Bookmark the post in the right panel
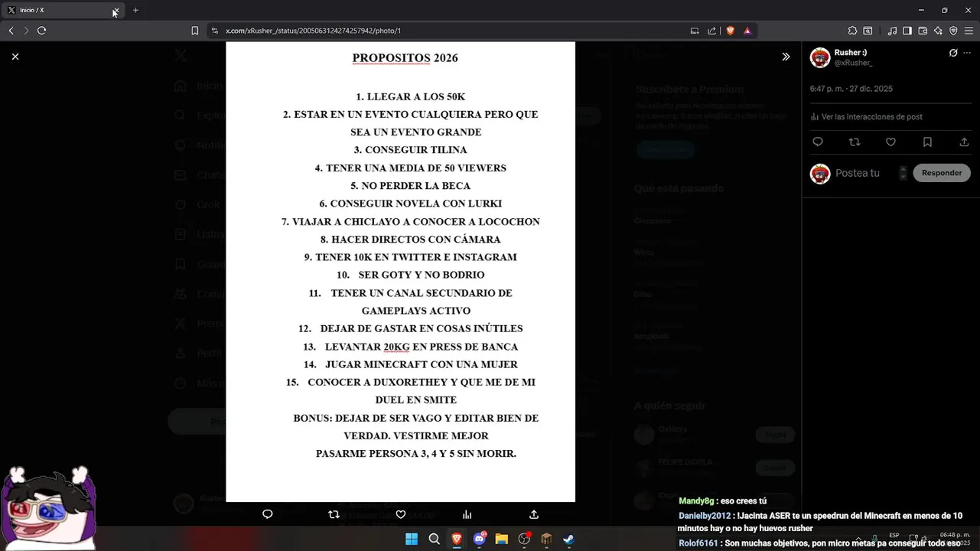The height and width of the screenshot is (551, 980). pos(927,142)
